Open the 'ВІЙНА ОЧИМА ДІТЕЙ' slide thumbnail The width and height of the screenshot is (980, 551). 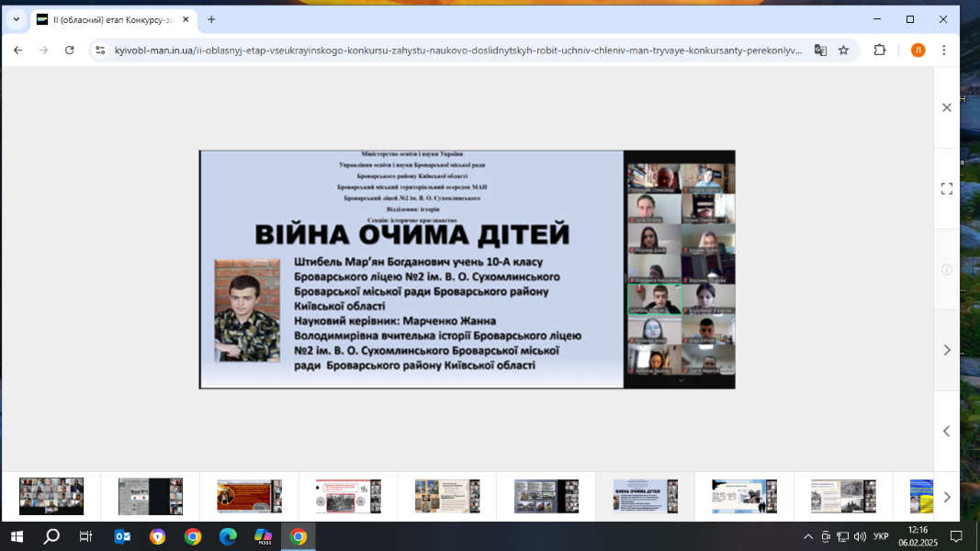pos(645,496)
